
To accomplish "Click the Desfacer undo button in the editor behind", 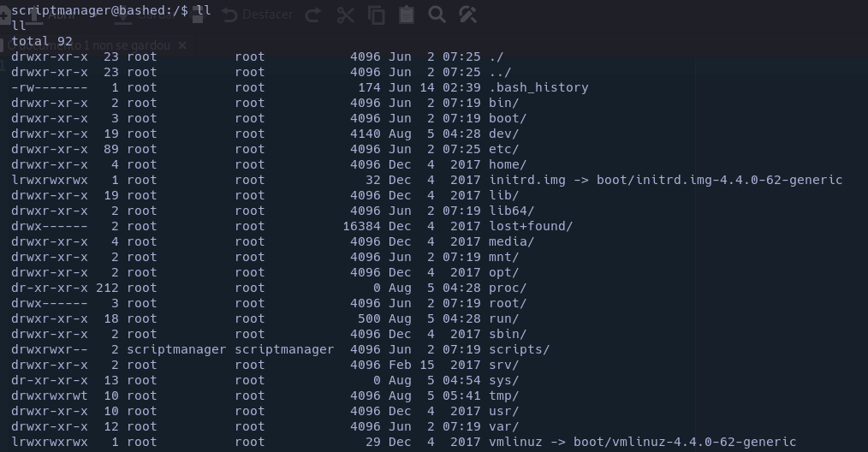I will (258, 15).
